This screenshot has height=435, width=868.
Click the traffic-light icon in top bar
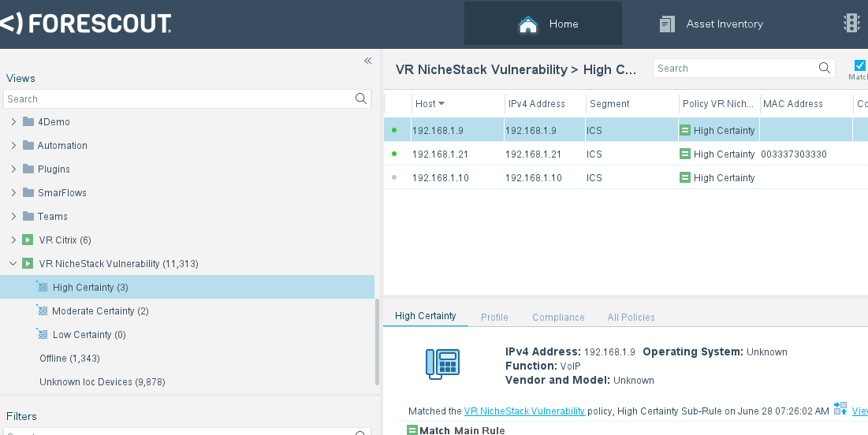[x=851, y=24]
